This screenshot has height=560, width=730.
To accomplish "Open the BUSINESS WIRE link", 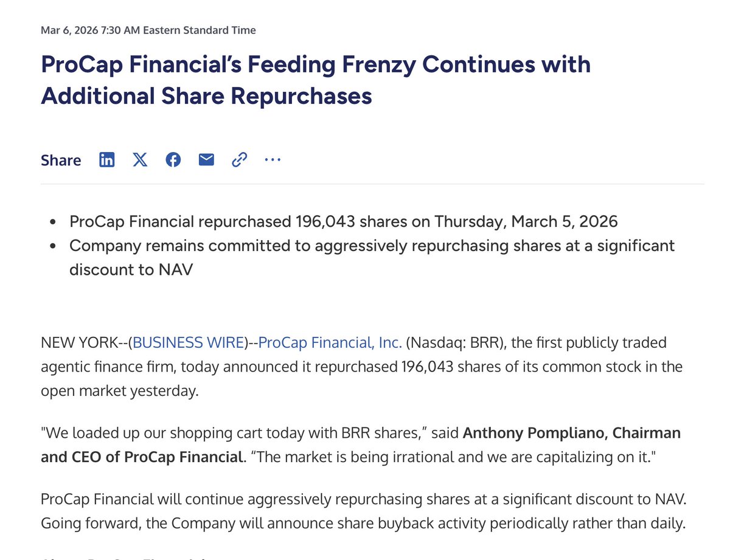I will [x=188, y=343].
